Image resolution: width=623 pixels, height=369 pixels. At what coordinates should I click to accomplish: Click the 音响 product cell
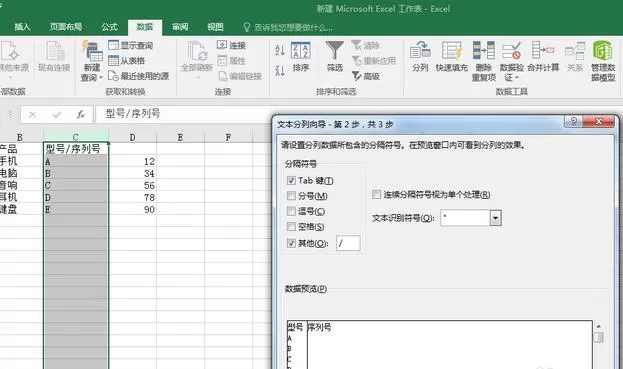[21, 185]
